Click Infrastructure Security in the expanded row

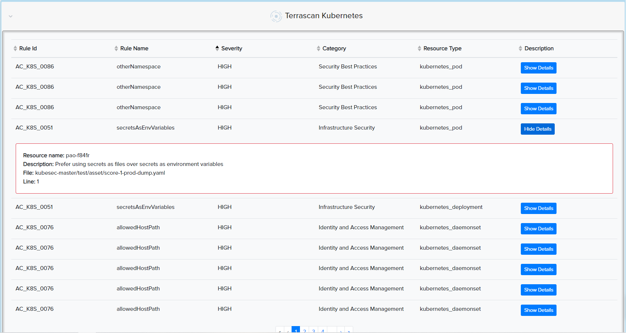pos(347,128)
